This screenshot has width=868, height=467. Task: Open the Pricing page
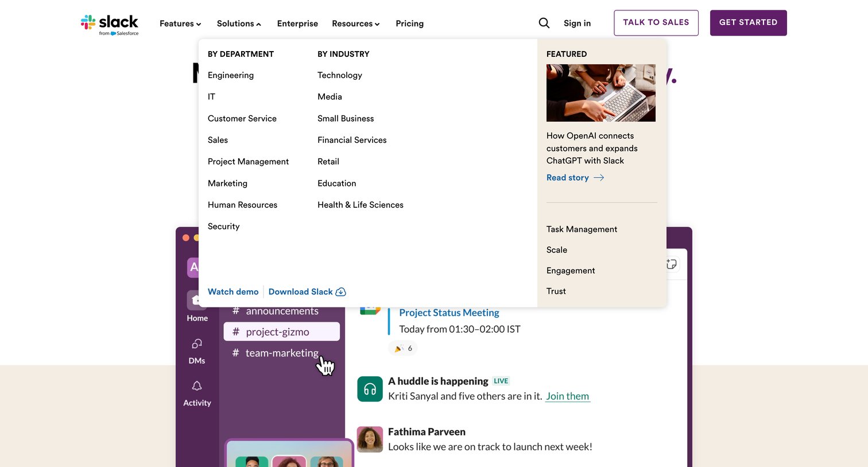point(409,24)
